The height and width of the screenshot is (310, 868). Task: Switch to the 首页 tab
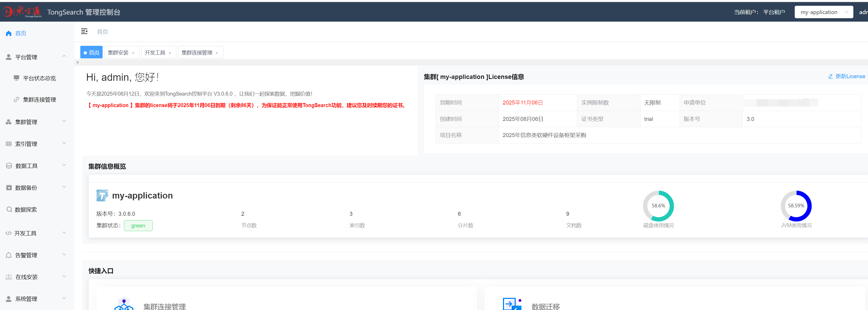(x=91, y=53)
